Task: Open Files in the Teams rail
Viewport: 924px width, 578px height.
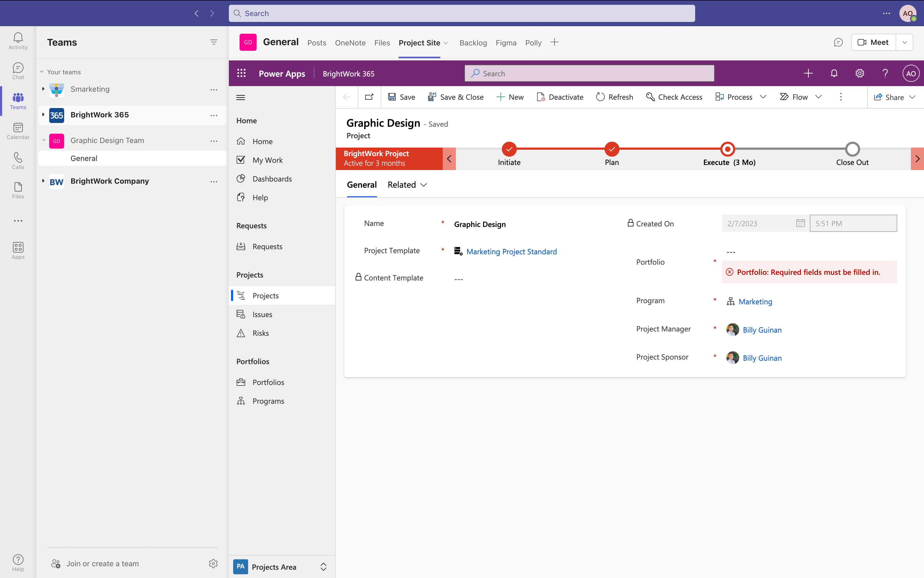Action: [18, 190]
